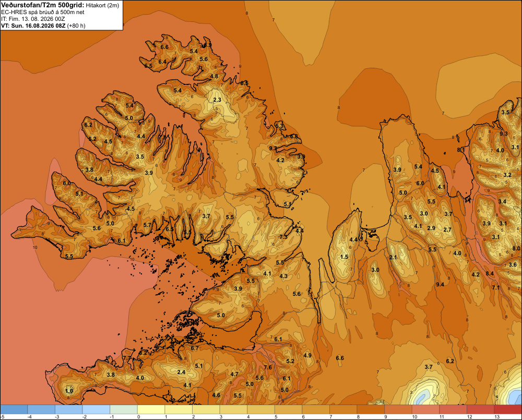Image resolution: width=522 pixels, height=420 pixels.
Task: Click the 2.4 temperature label in the south
Action: tap(181, 372)
